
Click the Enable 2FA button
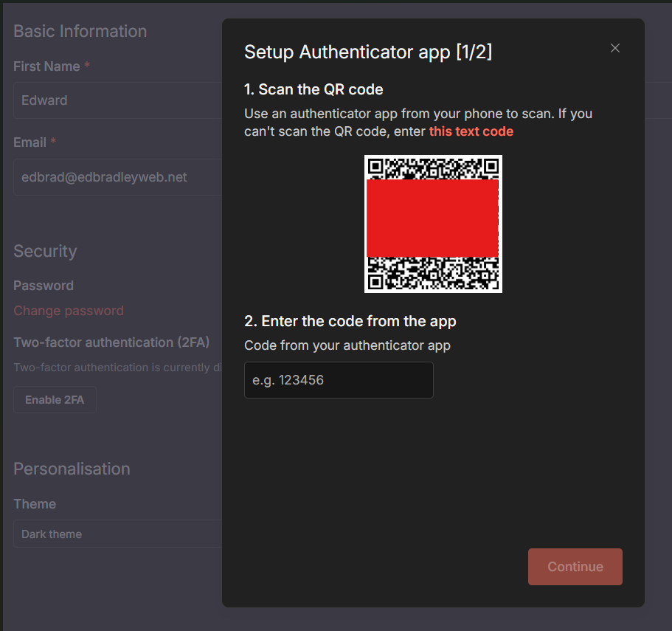coord(55,400)
